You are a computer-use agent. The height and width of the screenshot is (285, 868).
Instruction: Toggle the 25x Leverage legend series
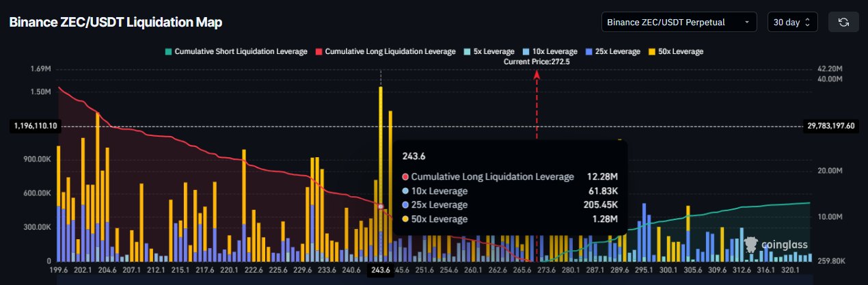point(612,51)
